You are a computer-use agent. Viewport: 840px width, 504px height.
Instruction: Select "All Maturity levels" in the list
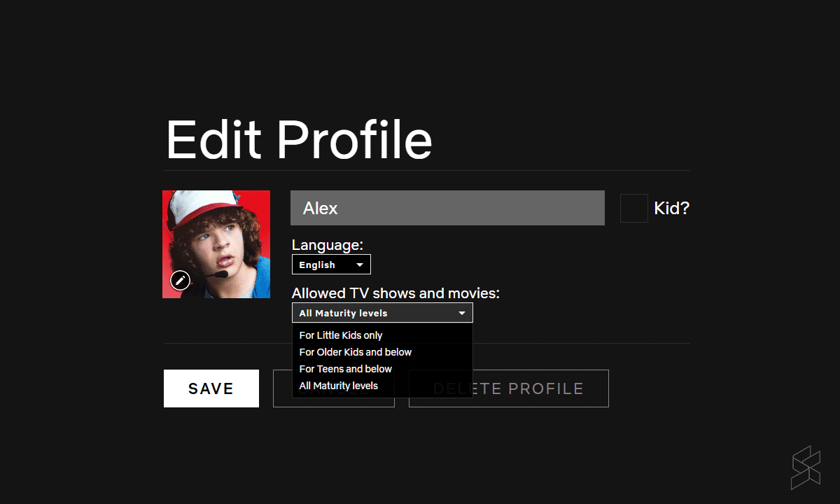click(x=338, y=386)
